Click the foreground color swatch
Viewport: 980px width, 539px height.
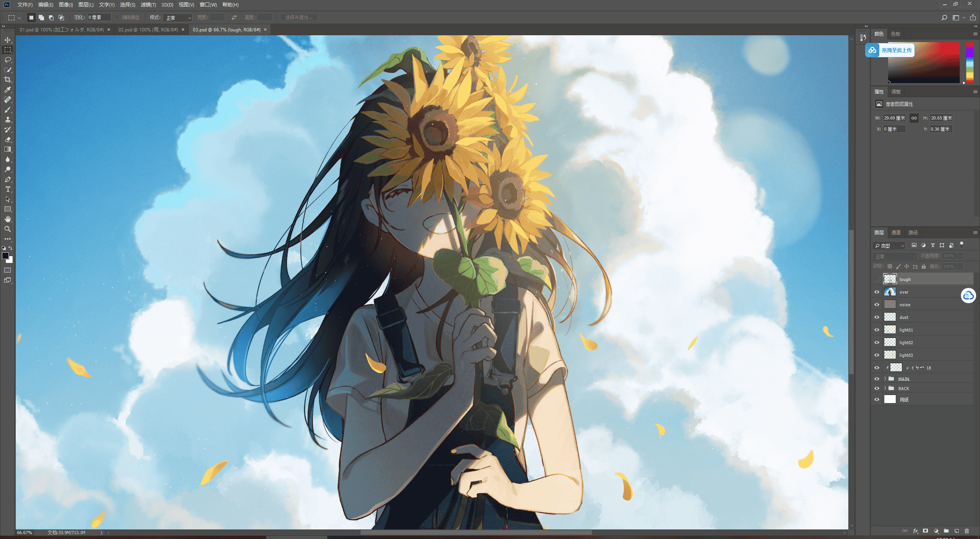pyautogui.click(x=5, y=256)
